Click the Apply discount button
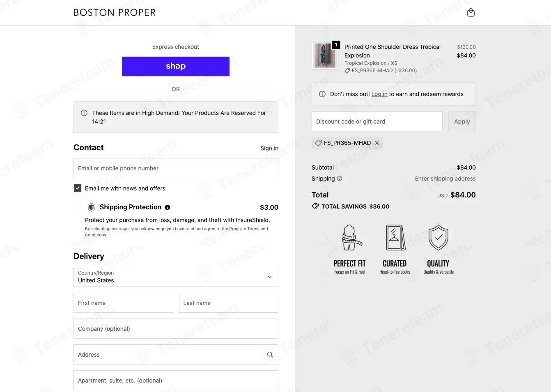Screen dimensions: 551x392 click(x=462, y=121)
